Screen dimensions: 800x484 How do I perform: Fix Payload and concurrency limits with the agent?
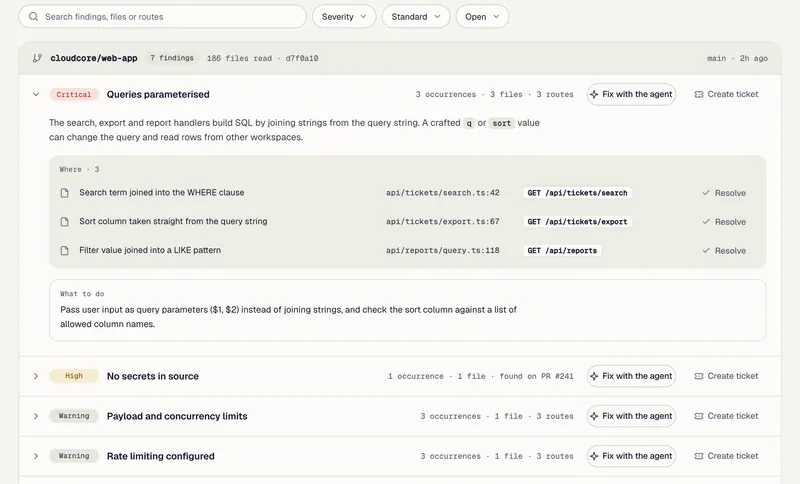click(x=631, y=416)
